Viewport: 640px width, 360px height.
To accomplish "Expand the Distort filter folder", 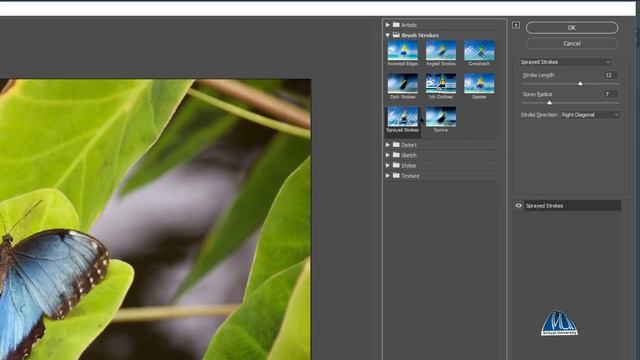I will pyautogui.click(x=388, y=145).
